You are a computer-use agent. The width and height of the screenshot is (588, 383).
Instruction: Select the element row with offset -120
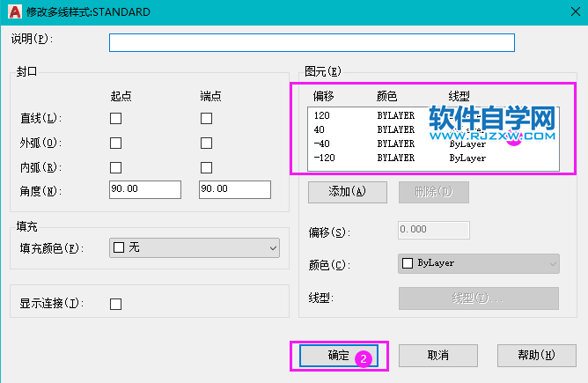click(x=433, y=158)
